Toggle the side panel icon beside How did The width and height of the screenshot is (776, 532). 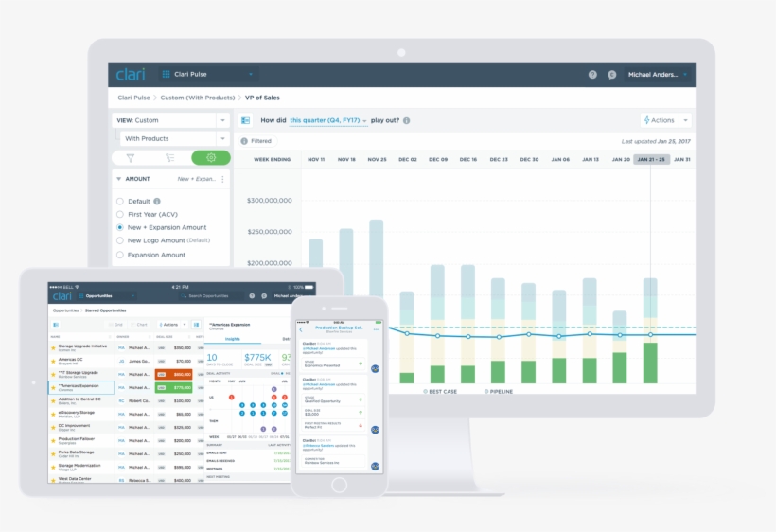click(x=245, y=121)
